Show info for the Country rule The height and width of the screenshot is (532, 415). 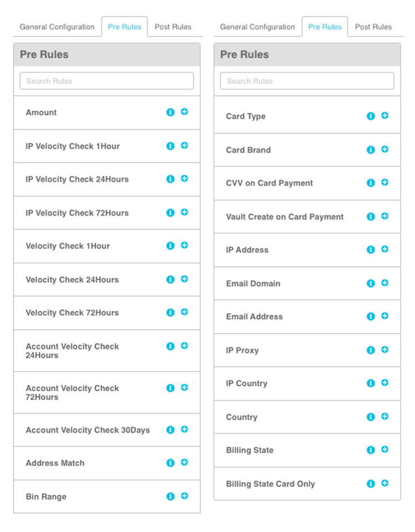click(x=371, y=417)
